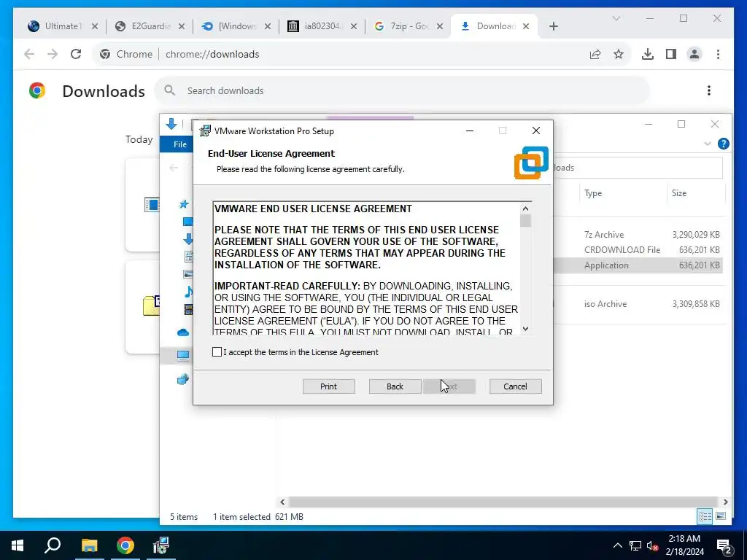Click the Search downloads field
Image resolution: width=747 pixels, height=560 pixels.
pyautogui.click(x=402, y=90)
